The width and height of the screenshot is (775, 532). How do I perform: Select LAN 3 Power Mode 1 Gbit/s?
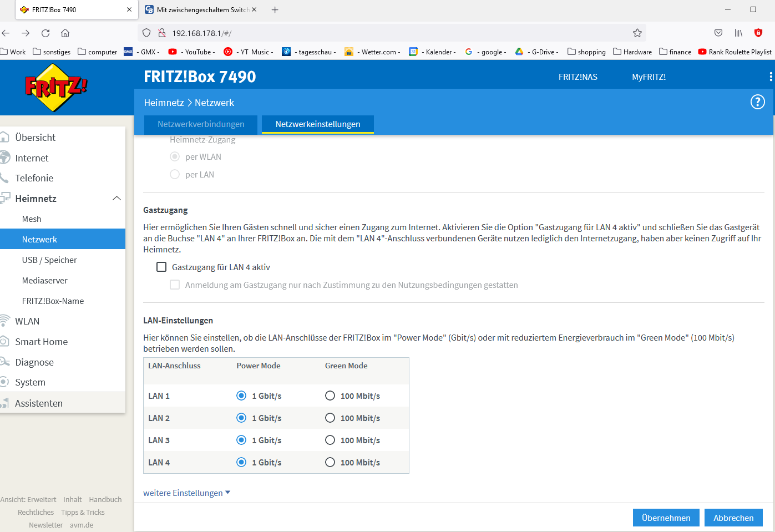pos(241,440)
